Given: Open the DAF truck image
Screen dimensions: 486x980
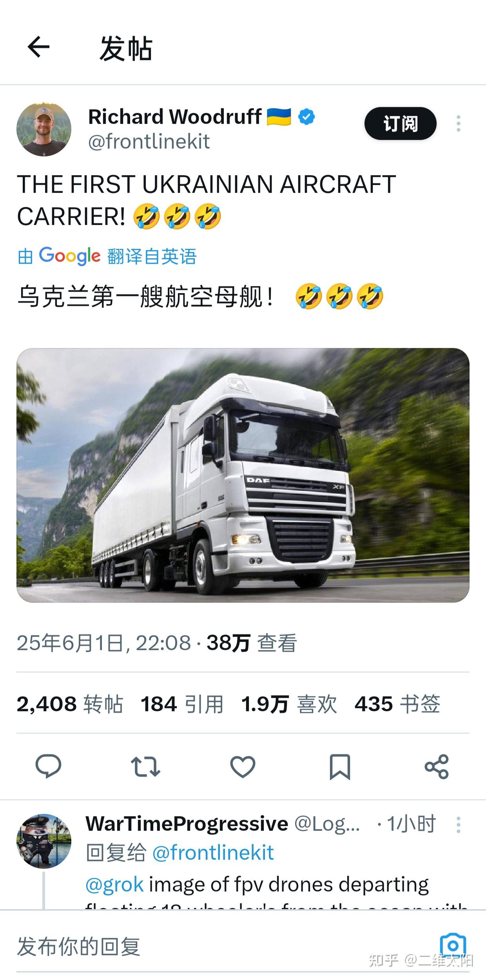Looking at the screenshot, I should (243, 475).
